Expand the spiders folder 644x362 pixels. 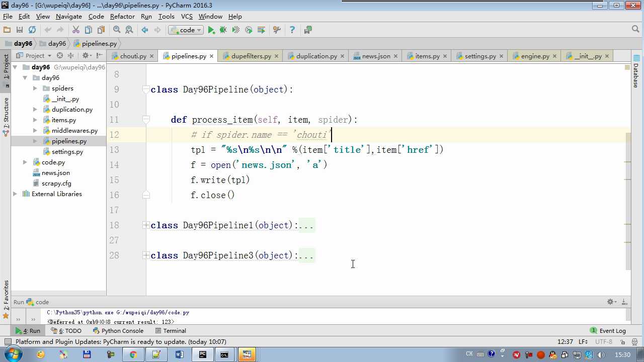pos(35,88)
